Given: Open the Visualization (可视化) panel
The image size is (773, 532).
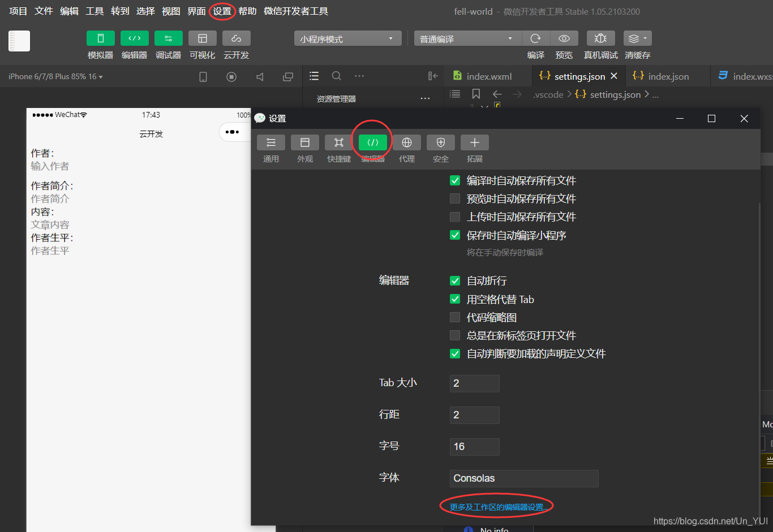Looking at the screenshot, I should point(203,38).
